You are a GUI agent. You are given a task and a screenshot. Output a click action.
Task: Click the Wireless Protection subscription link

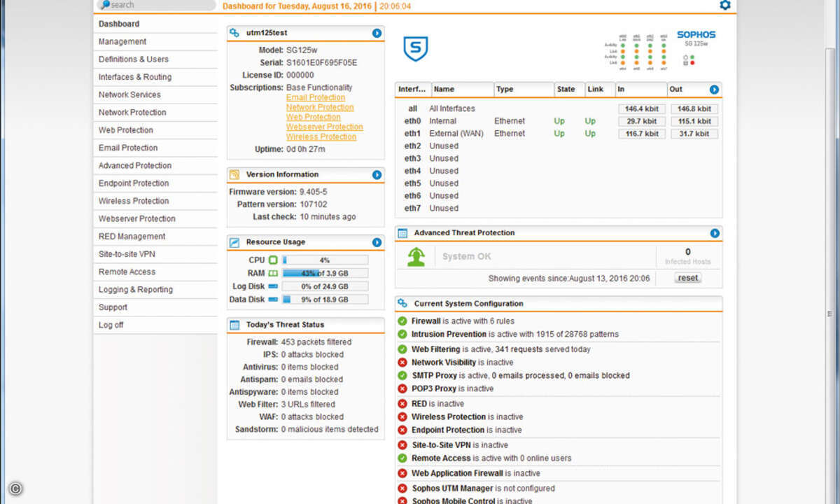click(321, 137)
